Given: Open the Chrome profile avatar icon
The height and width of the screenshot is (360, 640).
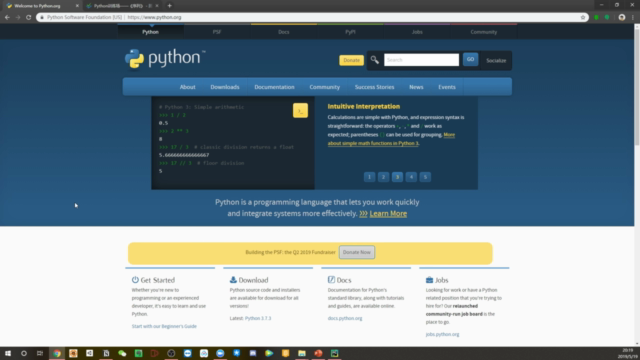Looking at the screenshot, I should pyautogui.click(x=622, y=17).
